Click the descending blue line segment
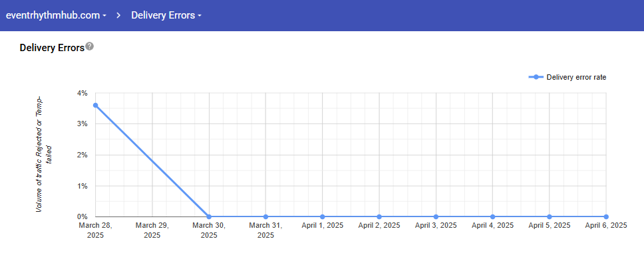 click(152, 161)
